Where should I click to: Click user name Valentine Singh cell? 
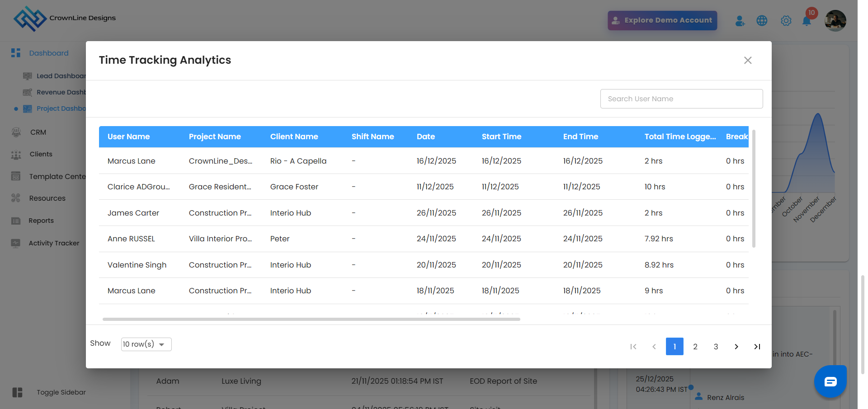(137, 265)
